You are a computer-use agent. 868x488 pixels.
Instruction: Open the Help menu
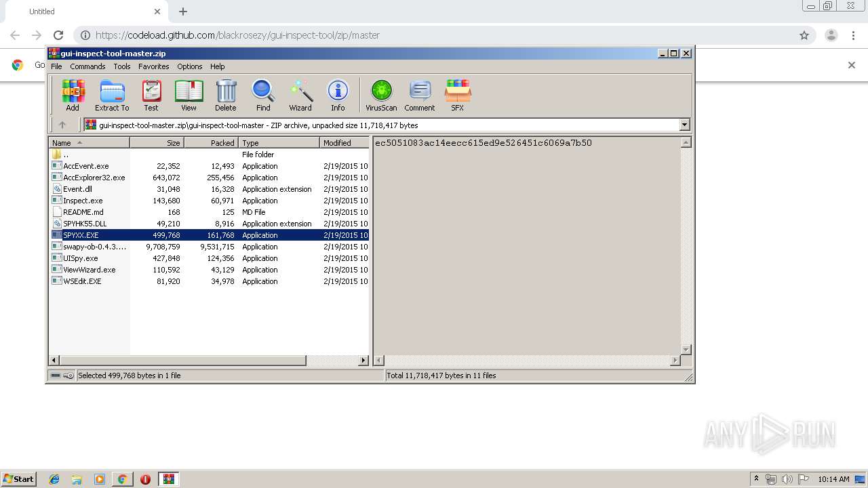(217, 66)
